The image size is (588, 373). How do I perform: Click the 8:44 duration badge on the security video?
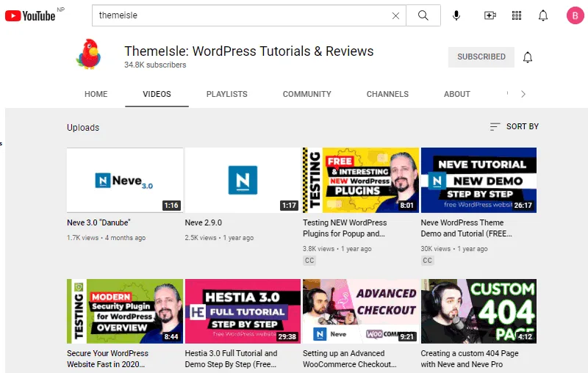pyautogui.click(x=171, y=337)
